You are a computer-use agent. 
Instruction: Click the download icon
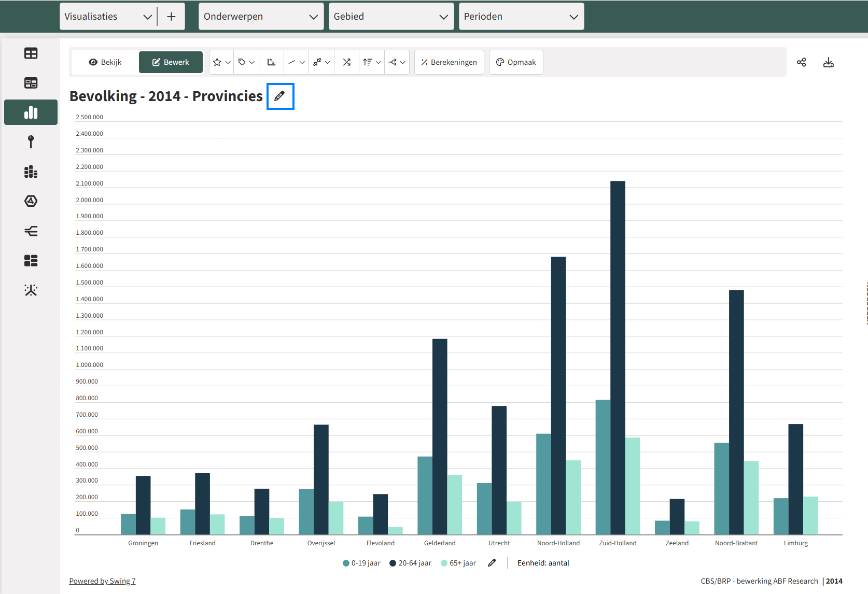[828, 62]
